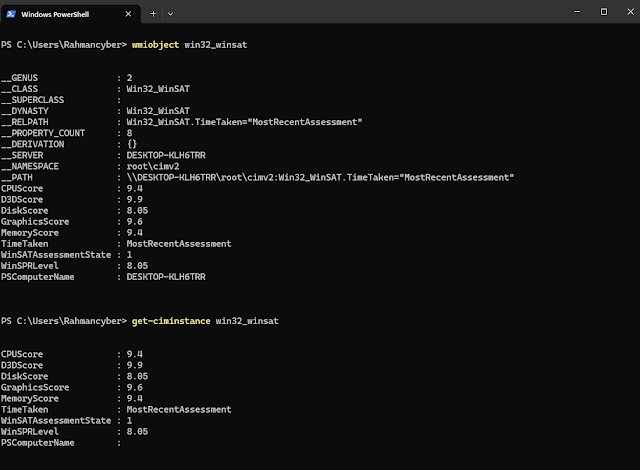The image size is (640, 470).
Task: Click the first GraphicsScore label in wmiobject output
Action: click(35, 222)
